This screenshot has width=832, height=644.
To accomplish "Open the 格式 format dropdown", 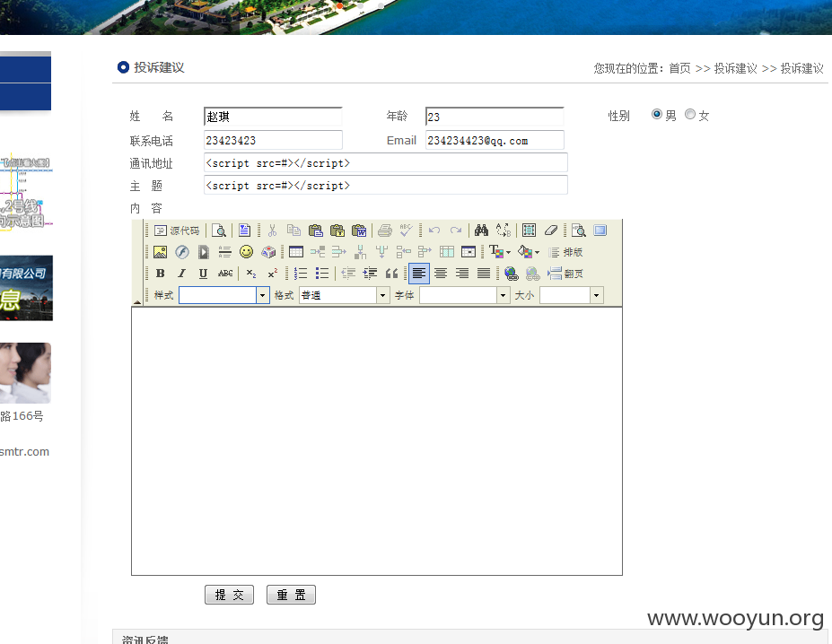I will click(x=383, y=295).
